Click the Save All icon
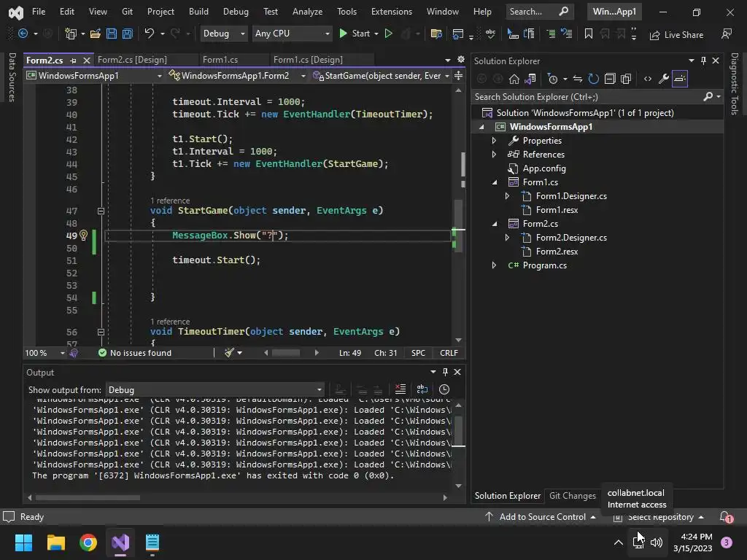The width and height of the screenshot is (747, 560). pyautogui.click(x=127, y=34)
